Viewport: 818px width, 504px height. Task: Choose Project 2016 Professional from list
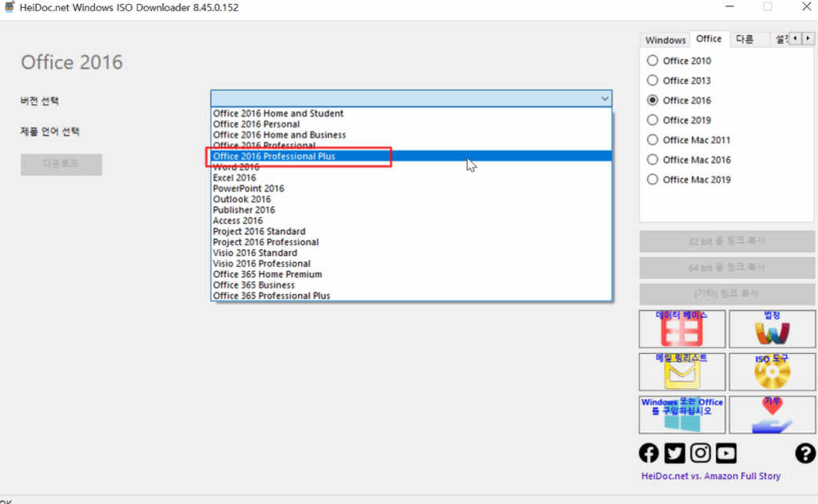pyautogui.click(x=411, y=242)
